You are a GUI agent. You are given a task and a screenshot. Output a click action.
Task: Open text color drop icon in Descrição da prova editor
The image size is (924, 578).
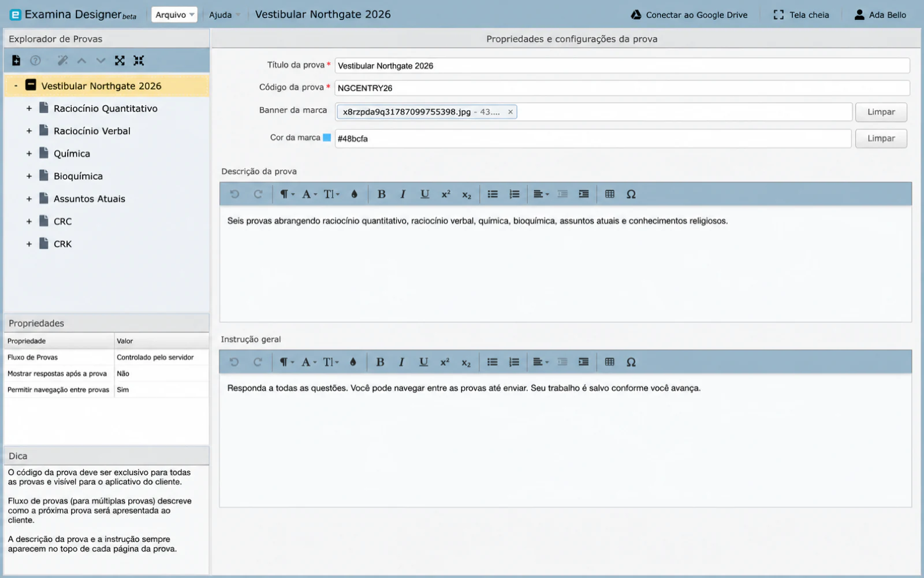pos(354,194)
